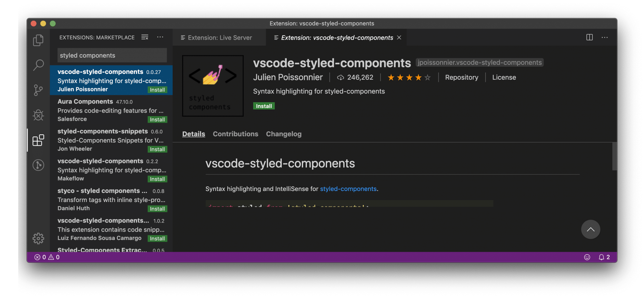The width and height of the screenshot is (644, 298).
Task: Open the editor More Actions menu
Action: [605, 37]
